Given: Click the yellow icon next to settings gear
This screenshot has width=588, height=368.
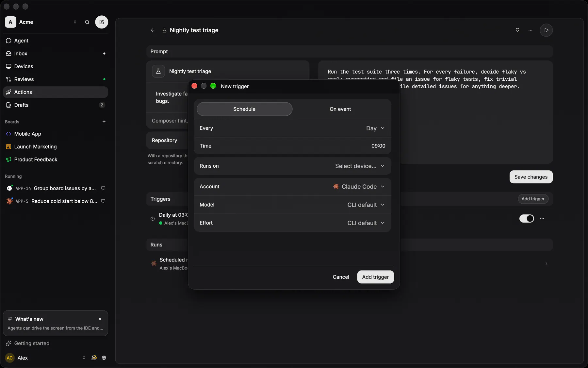Looking at the screenshot, I should coord(94,358).
